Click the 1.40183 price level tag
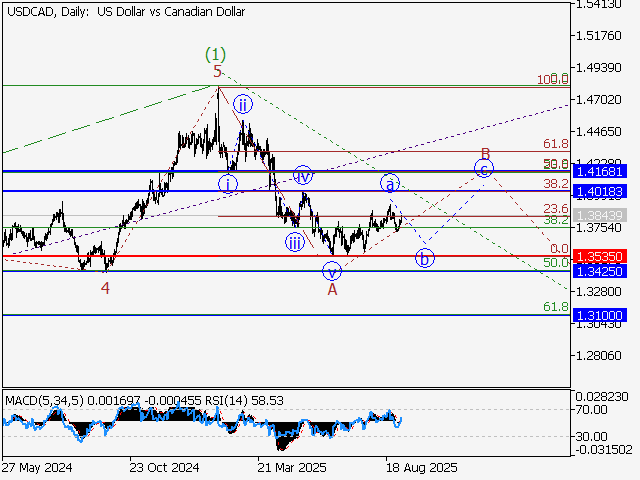The height and width of the screenshot is (480, 640). click(601, 190)
